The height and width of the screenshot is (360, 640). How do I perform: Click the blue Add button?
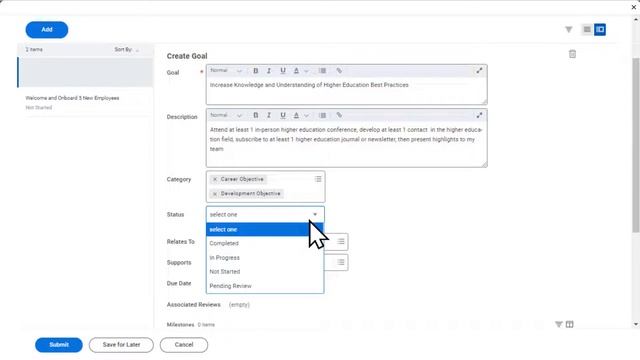point(47,30)
